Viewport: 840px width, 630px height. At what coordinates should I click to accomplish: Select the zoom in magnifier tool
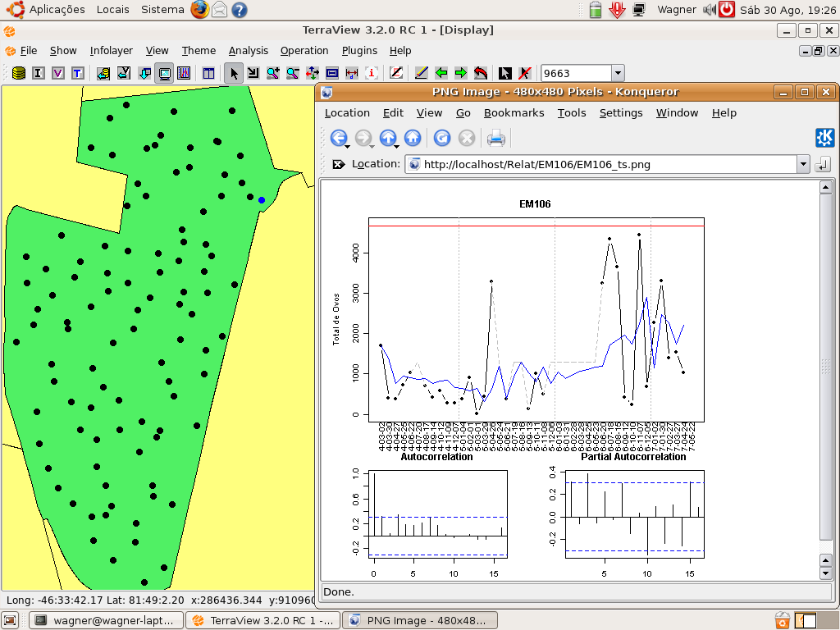click(x=273, y=73)
